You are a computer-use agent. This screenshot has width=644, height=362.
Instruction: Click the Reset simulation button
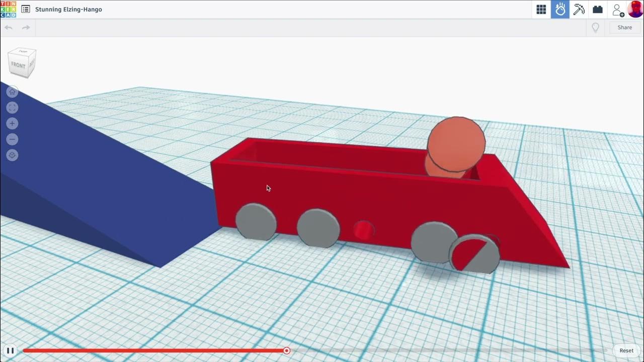(626, 350)
